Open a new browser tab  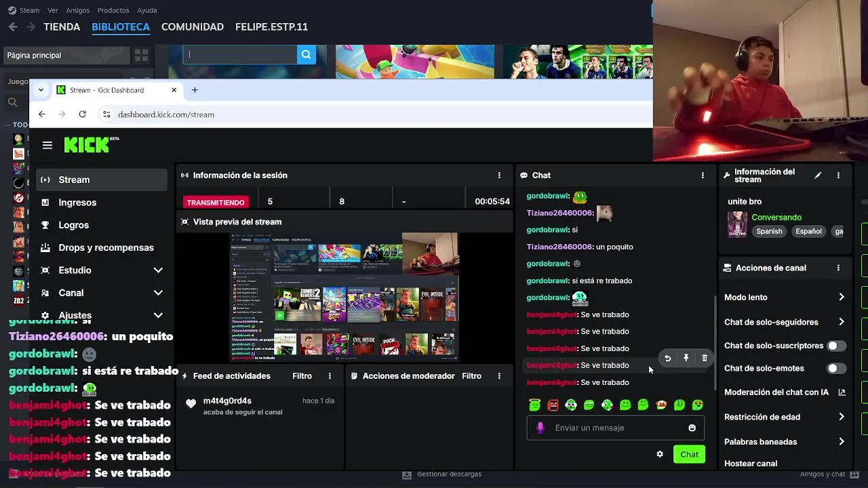(x=195, y=89)
